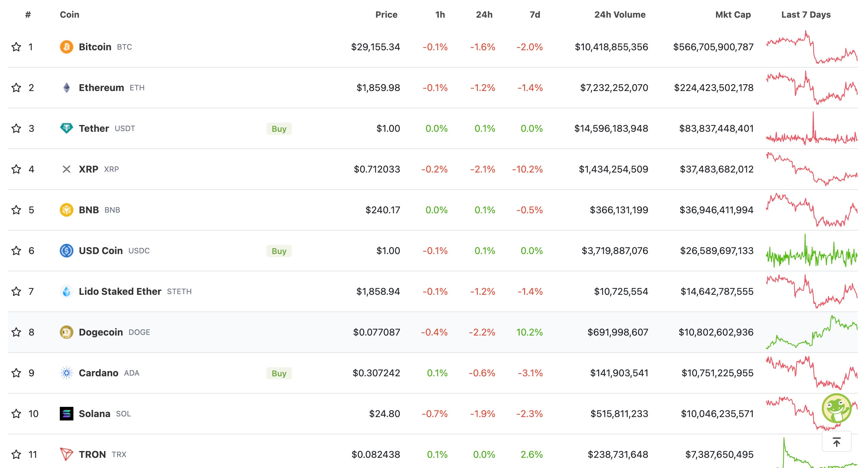Open the TRON coin page link
Screen dimensions: 868x468
tap(92, 454)
